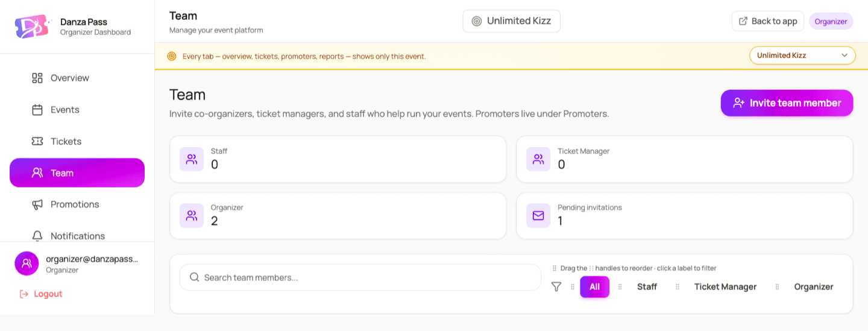Click the Pending invitations count 1
Viewport: 868px width, 331px height.
560,221
